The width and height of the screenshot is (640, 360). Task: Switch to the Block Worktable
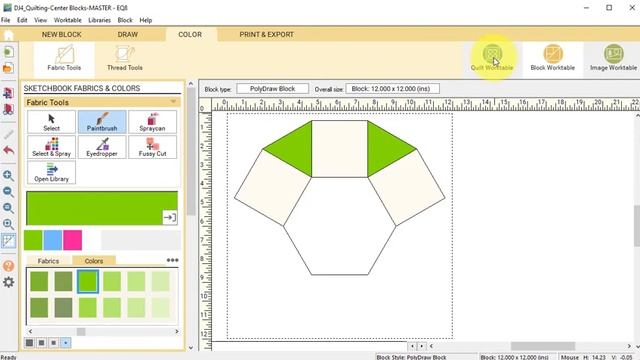click(x=553, y=58)
